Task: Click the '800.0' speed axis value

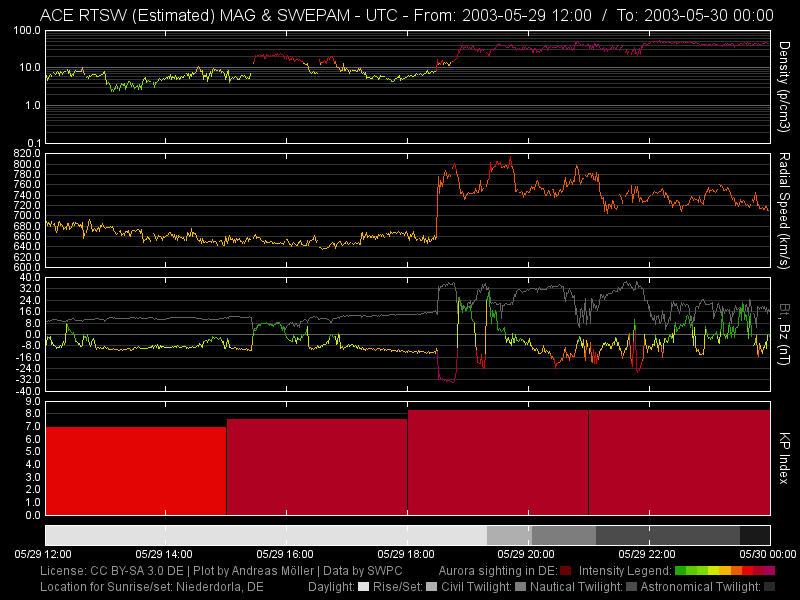Action: tap(27, 164)
